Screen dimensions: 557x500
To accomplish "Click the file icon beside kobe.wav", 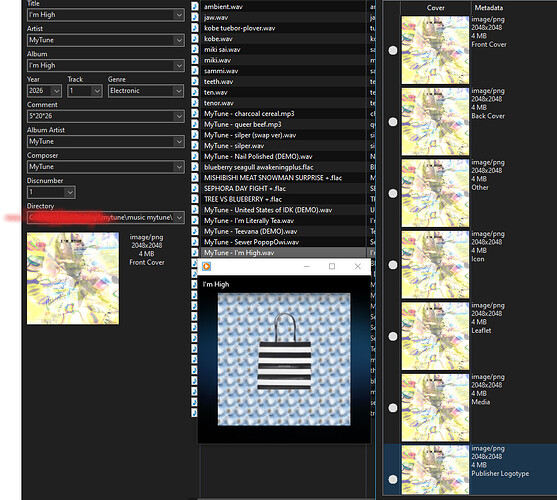I will pos(195,38).
